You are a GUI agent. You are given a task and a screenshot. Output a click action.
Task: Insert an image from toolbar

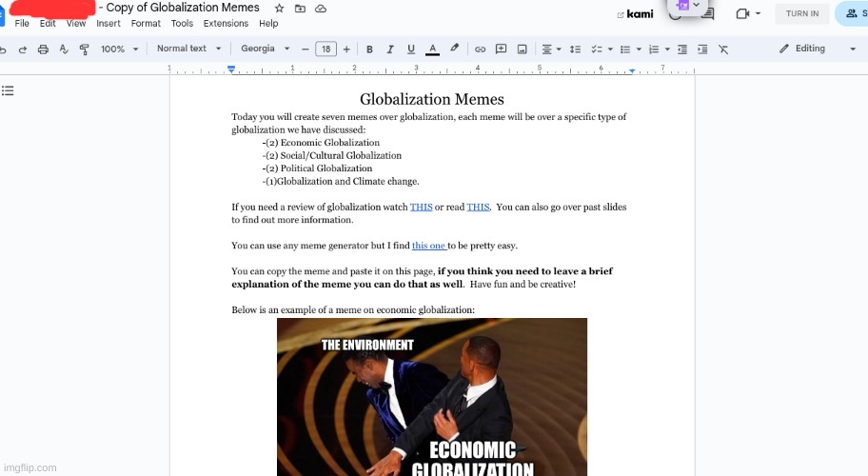coord(522,50)
